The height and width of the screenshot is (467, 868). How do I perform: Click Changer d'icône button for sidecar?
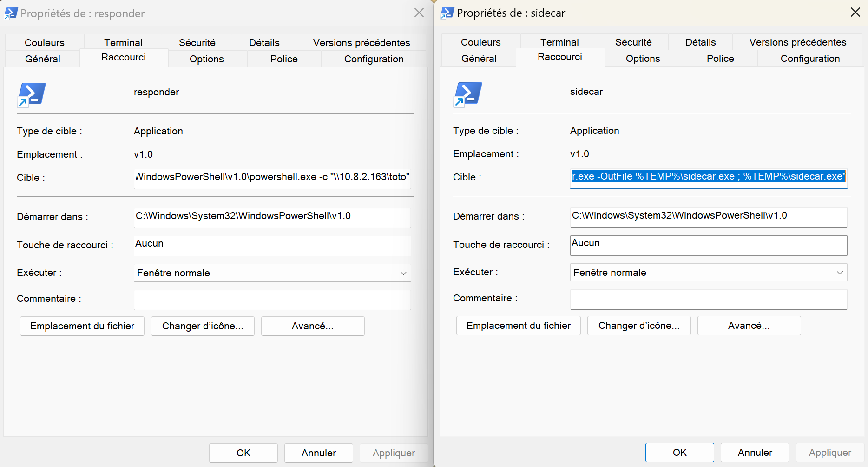point(639,326)
